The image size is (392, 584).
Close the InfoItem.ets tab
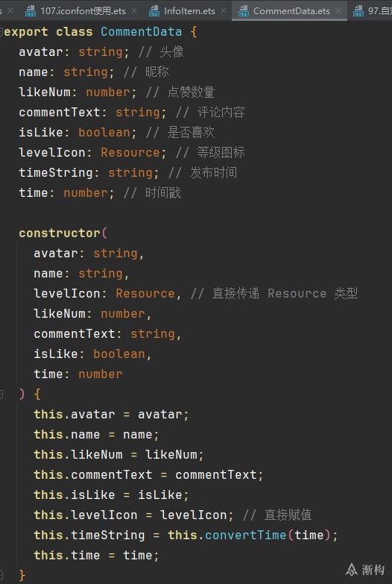pos(224,10)
